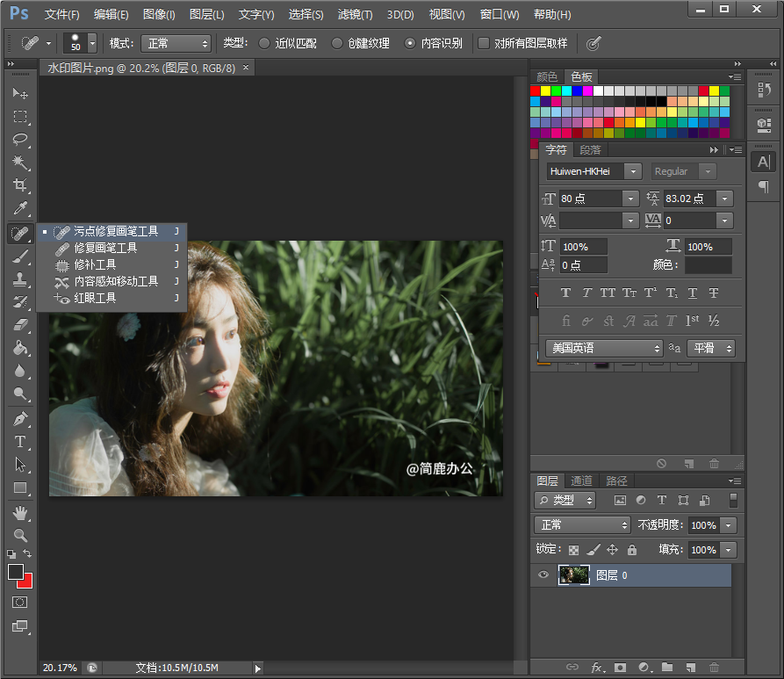Enable 对所有图层取样 checkbox
This screenshot has width=784, height=679.
484,43
